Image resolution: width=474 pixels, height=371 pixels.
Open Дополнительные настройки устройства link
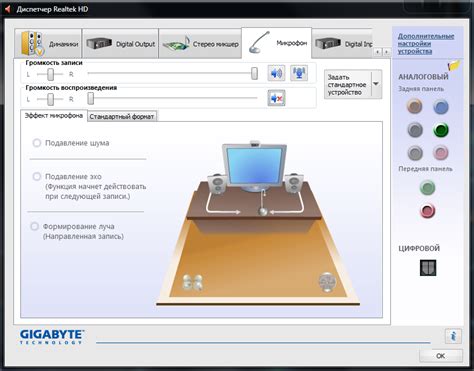(426, 44)
